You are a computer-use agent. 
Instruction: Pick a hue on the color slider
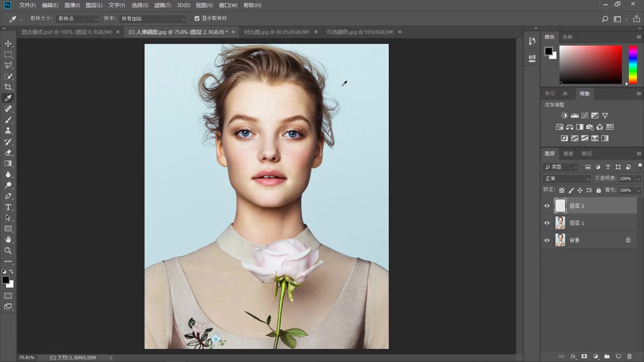(x=633, y=64)
